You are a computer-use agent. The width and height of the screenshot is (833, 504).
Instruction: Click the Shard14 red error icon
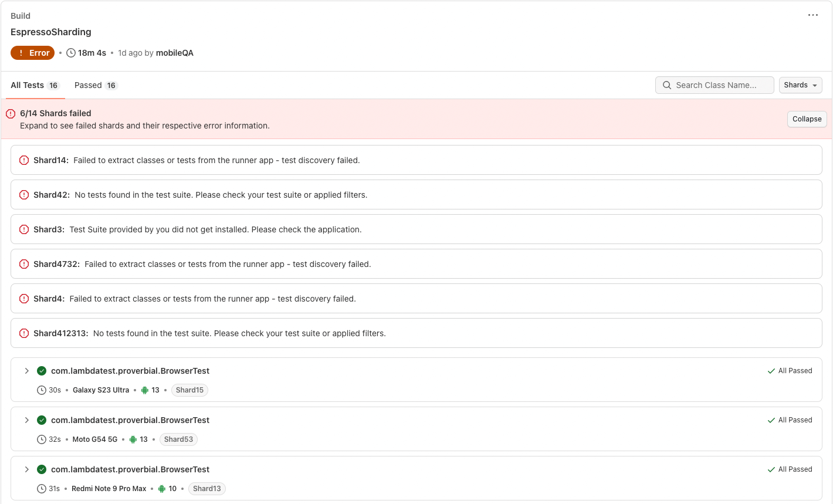(x=24, y=160)
